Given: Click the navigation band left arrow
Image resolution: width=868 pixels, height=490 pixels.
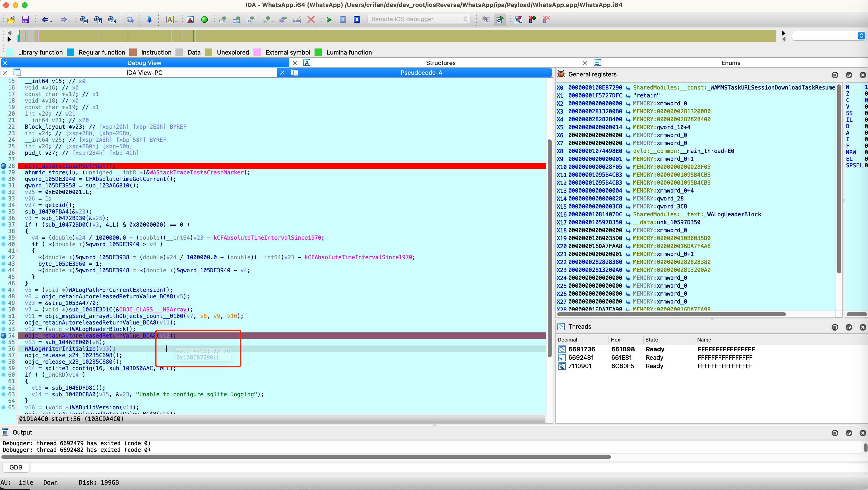Looking at the screenshot, I should point(9,33).
